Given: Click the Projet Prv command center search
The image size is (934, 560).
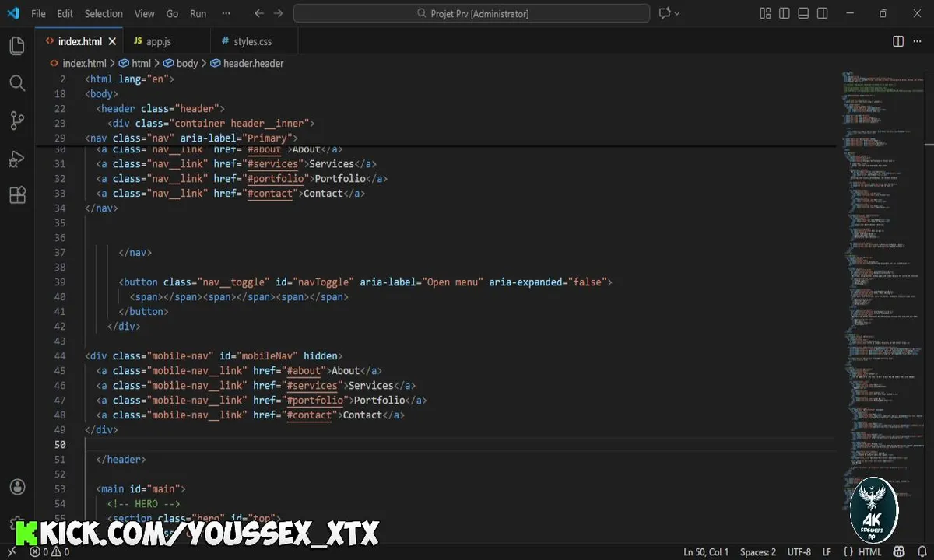Looking at the screenshot, I should [472, 13].
